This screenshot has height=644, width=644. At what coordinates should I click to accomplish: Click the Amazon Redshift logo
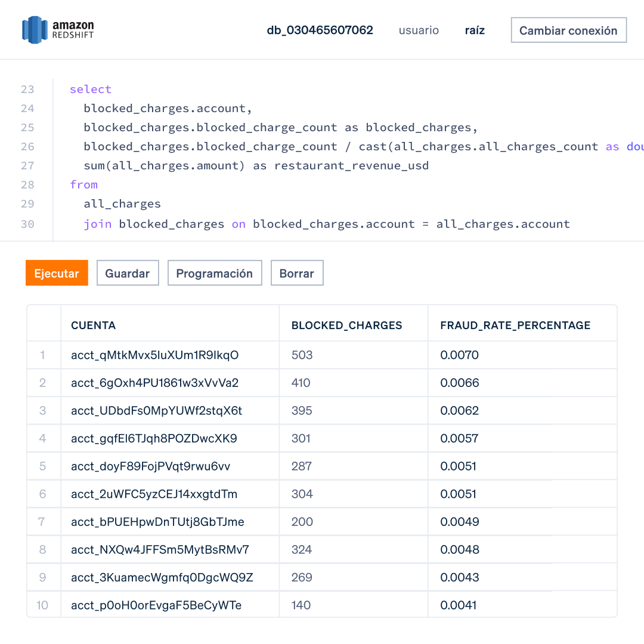click(58, 30)
